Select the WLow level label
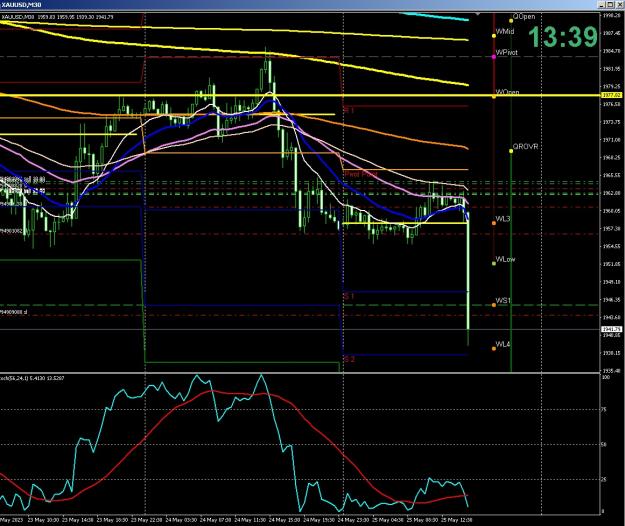The width and height of the screenshot is (625, 526). pos(505,259)
